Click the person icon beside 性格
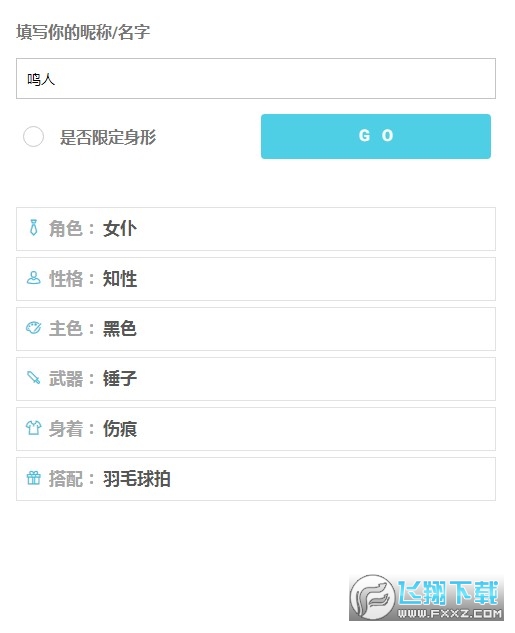The width and height of the screenshot is (515, 633). click(x=33, y=278)
